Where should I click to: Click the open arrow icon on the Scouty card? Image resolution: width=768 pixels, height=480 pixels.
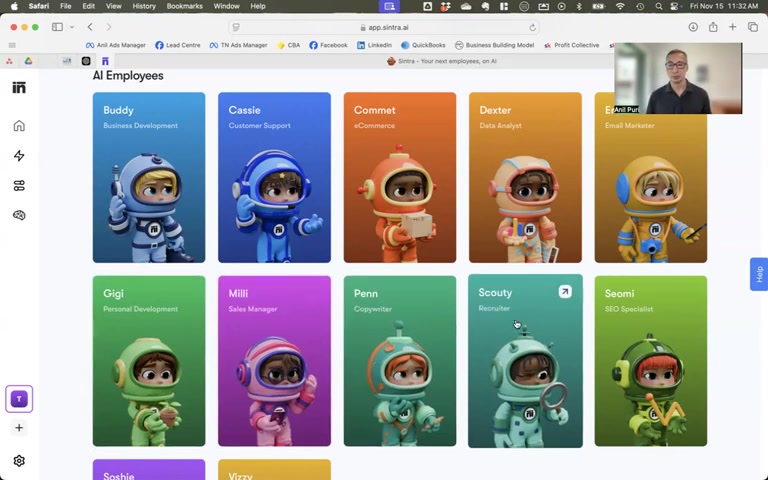click(565, 292)
